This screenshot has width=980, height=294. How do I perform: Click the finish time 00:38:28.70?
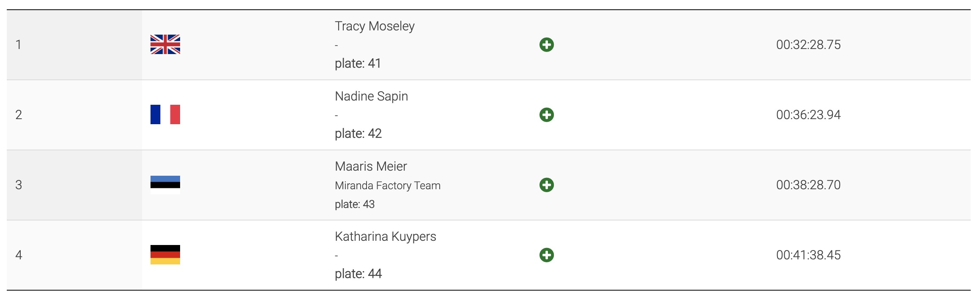point(808,185)
